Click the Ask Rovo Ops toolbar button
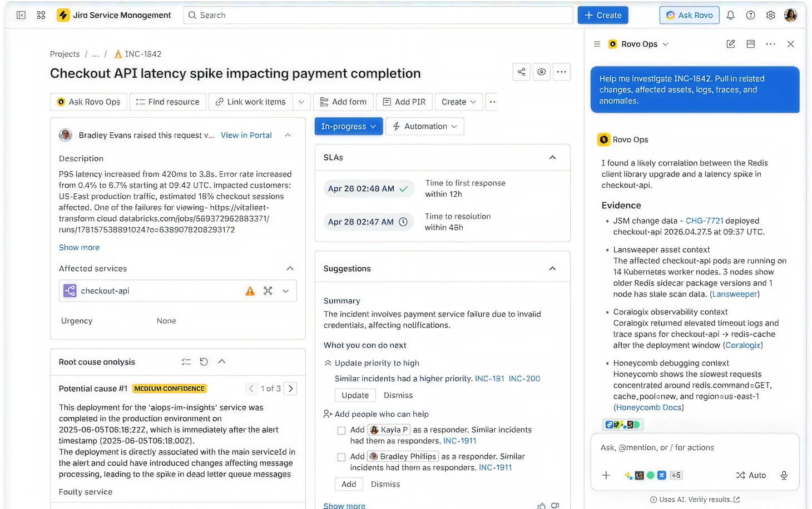The image size is (812, 509). pyautogui.click(x=89, y=102)
